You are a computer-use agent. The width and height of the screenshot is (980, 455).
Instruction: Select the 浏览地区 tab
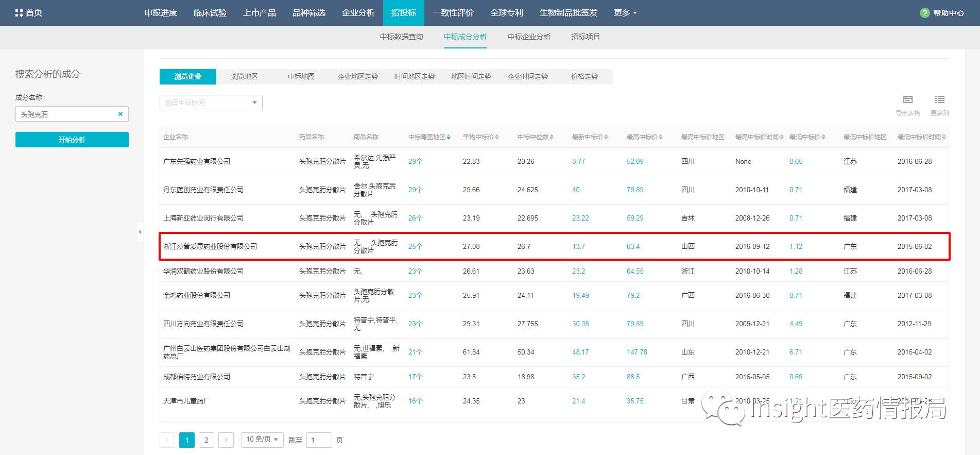(245, 77)
